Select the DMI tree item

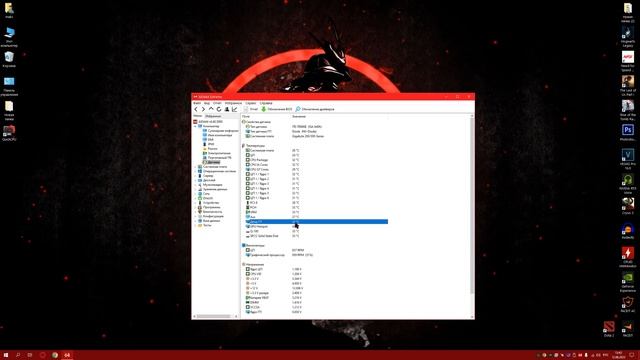tap(208, 140)
